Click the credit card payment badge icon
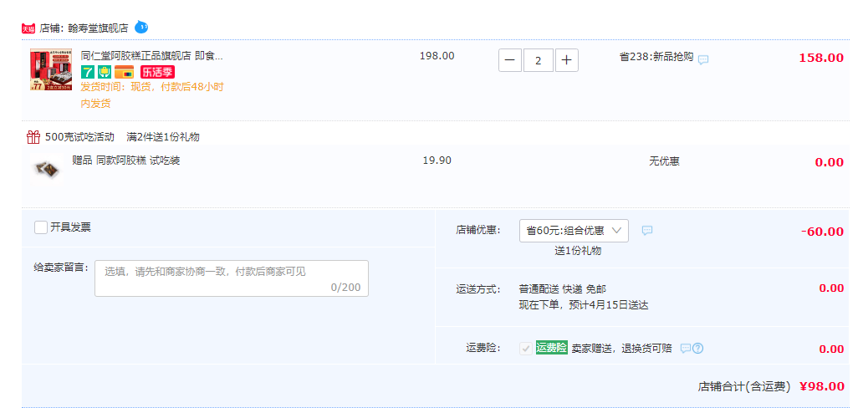The width and height of the screenshot is (868, 408). (x=124, y=72)
